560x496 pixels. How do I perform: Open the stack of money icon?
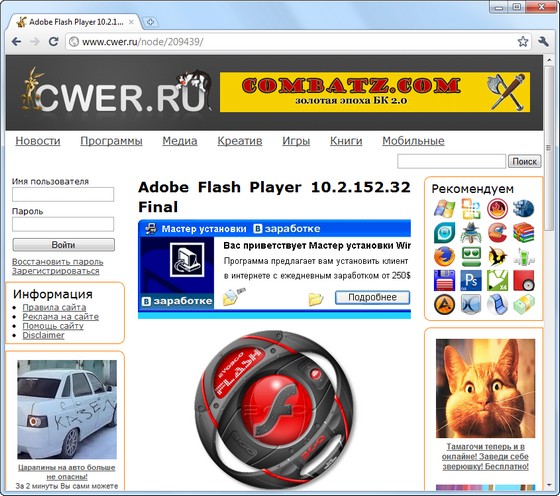(524, 305)
